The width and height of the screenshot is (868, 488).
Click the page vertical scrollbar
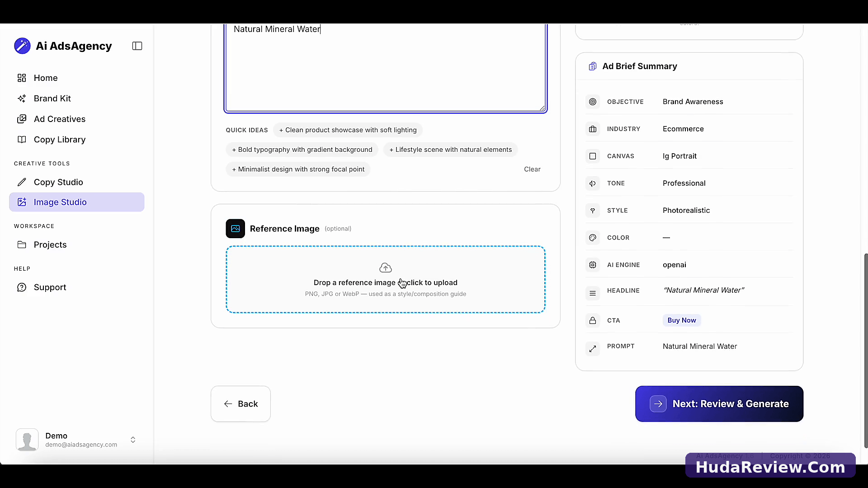865,350
